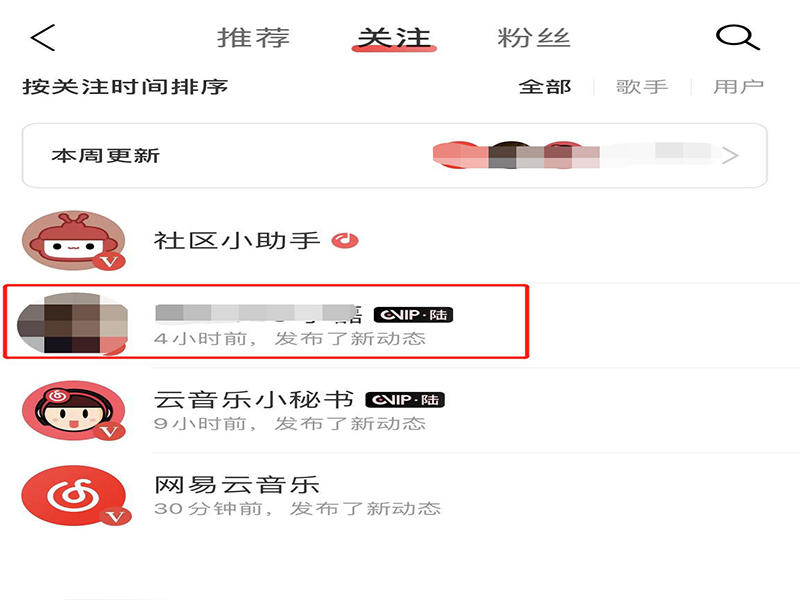
Task: Tap the 社区小助手 avatar
Action: (73, 240)
